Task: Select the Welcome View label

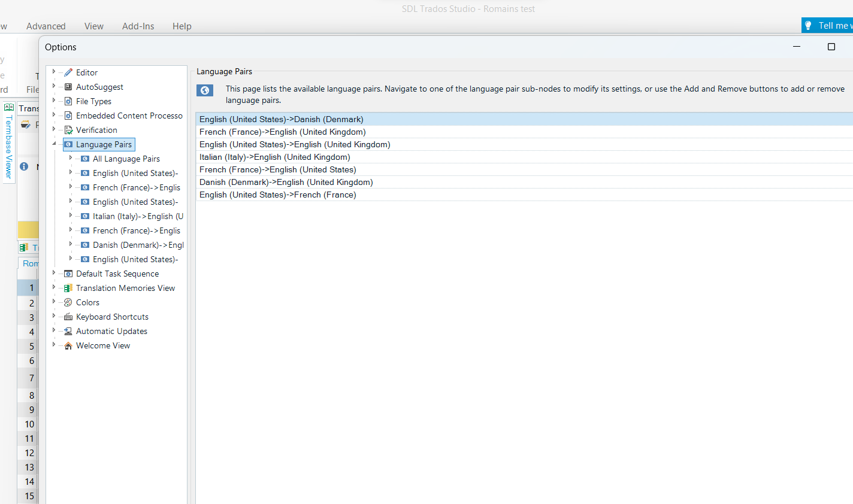Action: (x=103, y=345)
